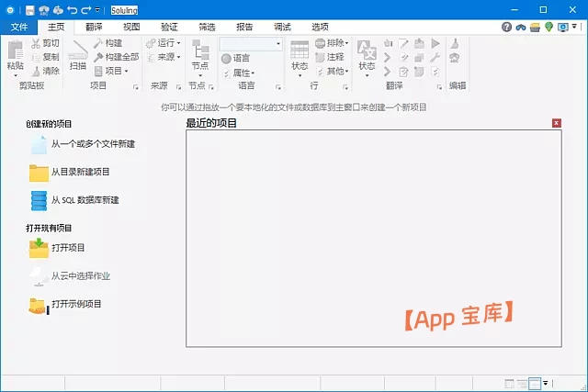Switch to the Translation (翻译) ribbon tab
This screenshot has width=588, height=392.
(x=94, y=27)
